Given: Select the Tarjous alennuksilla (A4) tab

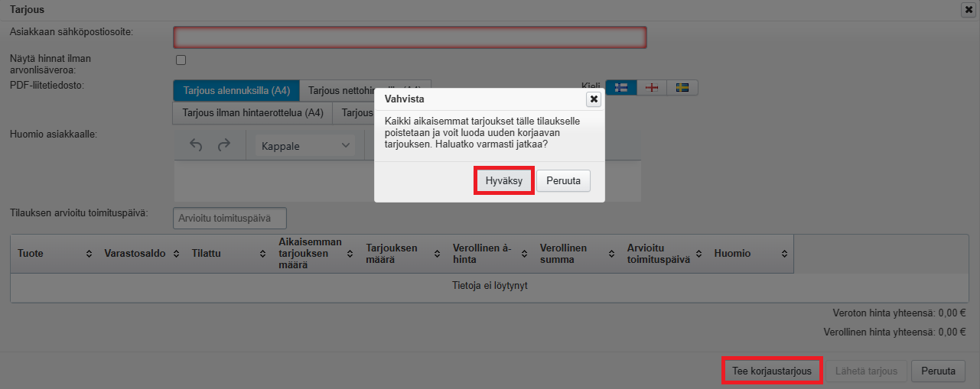Looking at the screenshot, I should click(236, 90).
